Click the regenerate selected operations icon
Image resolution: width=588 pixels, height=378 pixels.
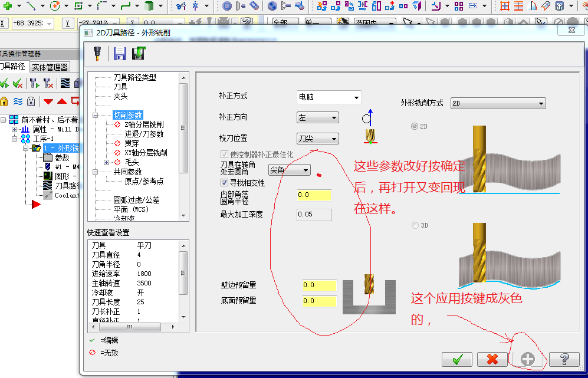[x=34, y=83]
